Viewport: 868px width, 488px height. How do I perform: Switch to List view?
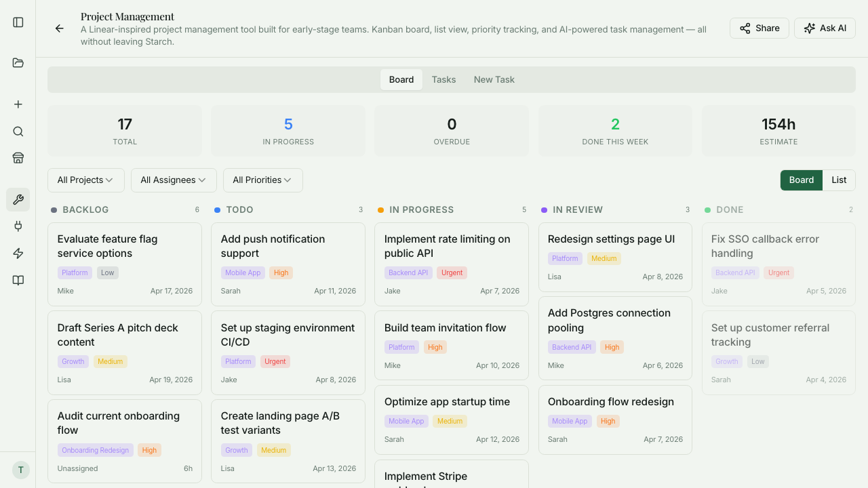[x=839, y=180]
